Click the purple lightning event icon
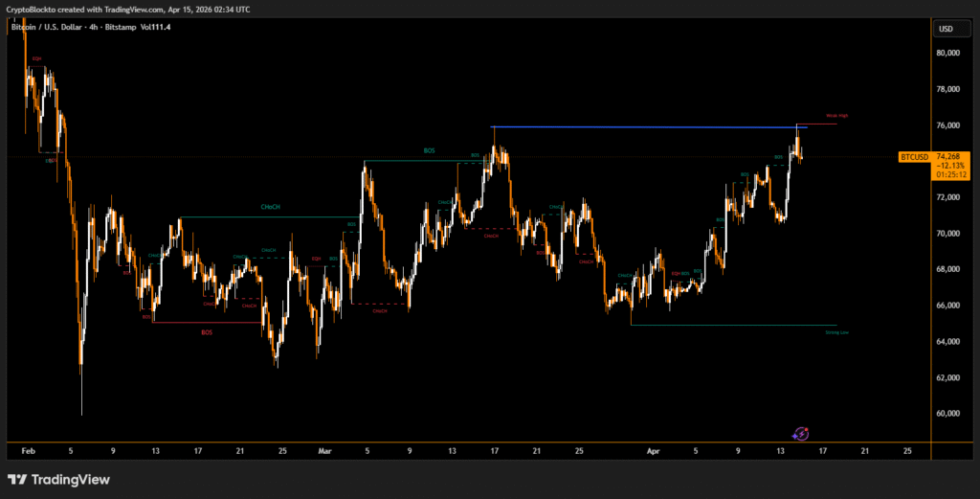 pyautogui.click(x=802, y=434)
